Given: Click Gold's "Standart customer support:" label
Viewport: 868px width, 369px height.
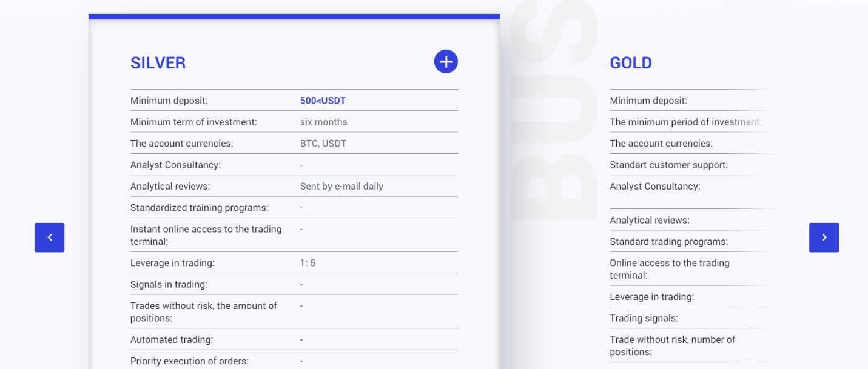Looking at the screenshot, I should point(668,165).
